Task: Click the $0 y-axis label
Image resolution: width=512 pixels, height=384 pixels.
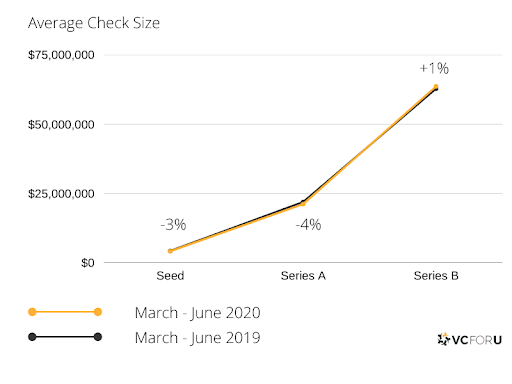Action: (88, 263)
